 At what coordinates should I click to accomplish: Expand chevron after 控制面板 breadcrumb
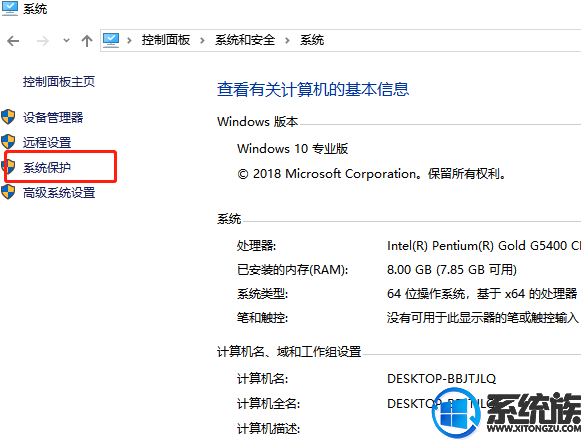click(202, 40)
